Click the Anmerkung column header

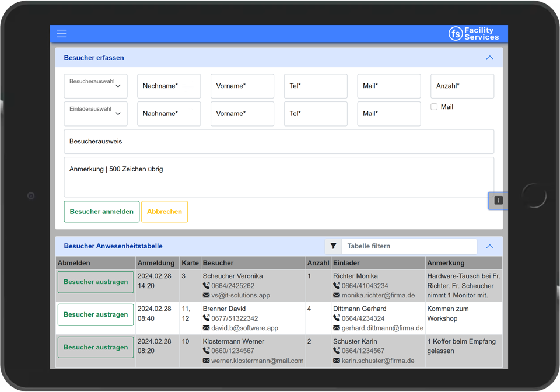[464, 263]
